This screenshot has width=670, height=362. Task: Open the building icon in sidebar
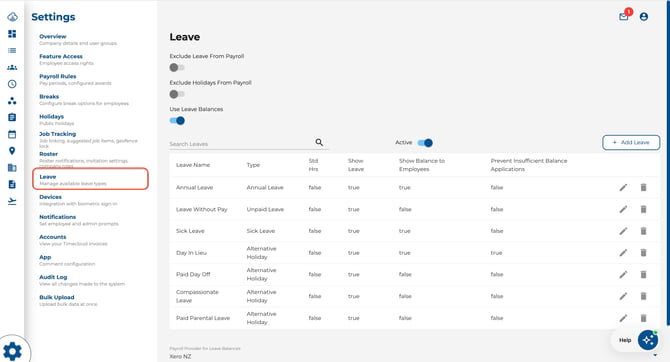pos(12,168)
